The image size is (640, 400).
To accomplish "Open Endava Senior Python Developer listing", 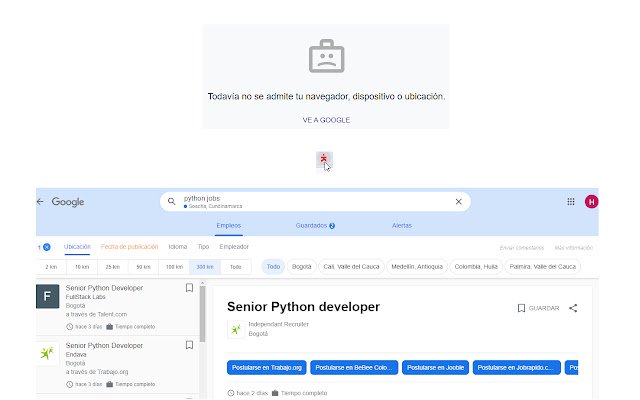I will click(116, 364).
